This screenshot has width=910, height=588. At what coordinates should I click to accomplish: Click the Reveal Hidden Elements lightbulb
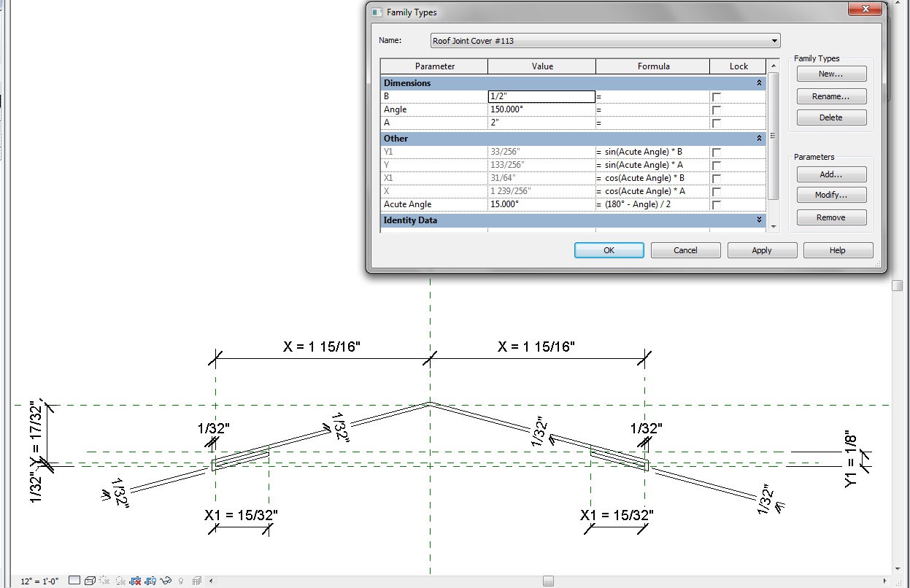coord(181,580)
